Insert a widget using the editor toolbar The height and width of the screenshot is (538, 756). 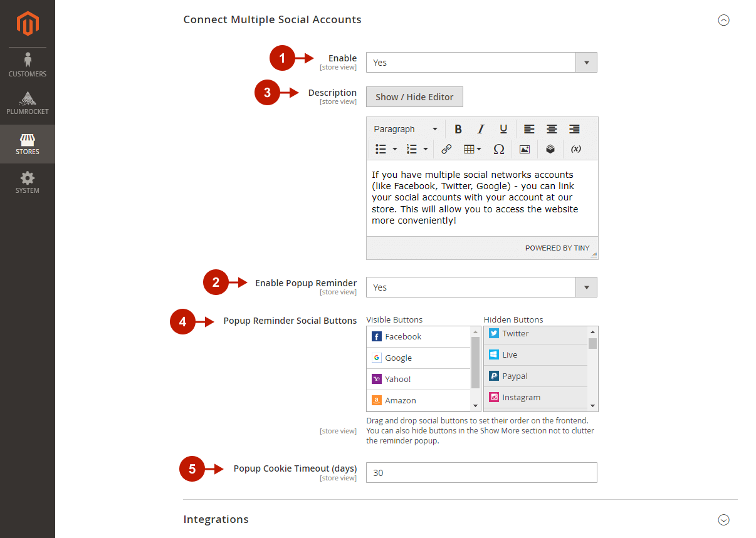coord(550,149)
